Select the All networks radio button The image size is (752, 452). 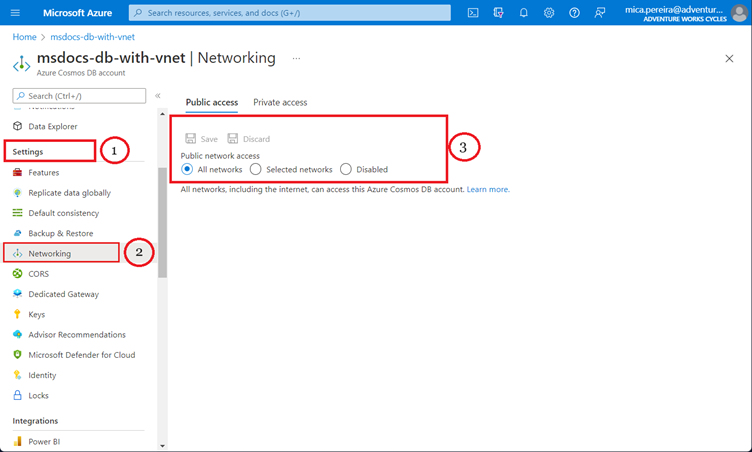pyautogui.click(x=188, y=170)
